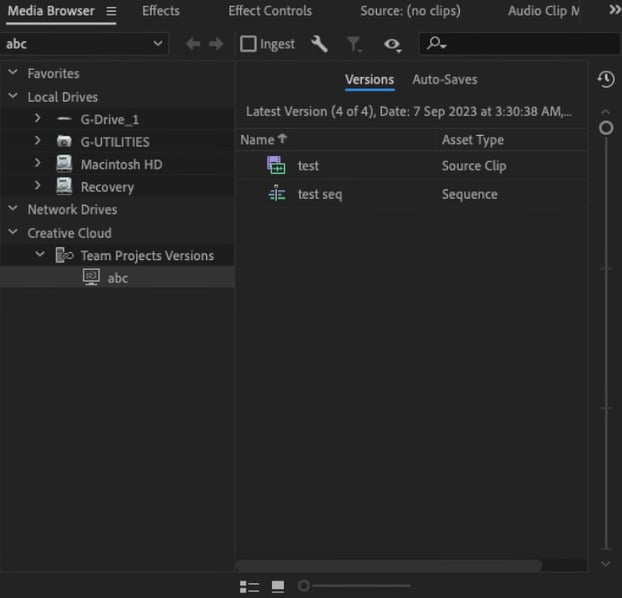Open the directory viewers eye dropdown

click(392, 44)
